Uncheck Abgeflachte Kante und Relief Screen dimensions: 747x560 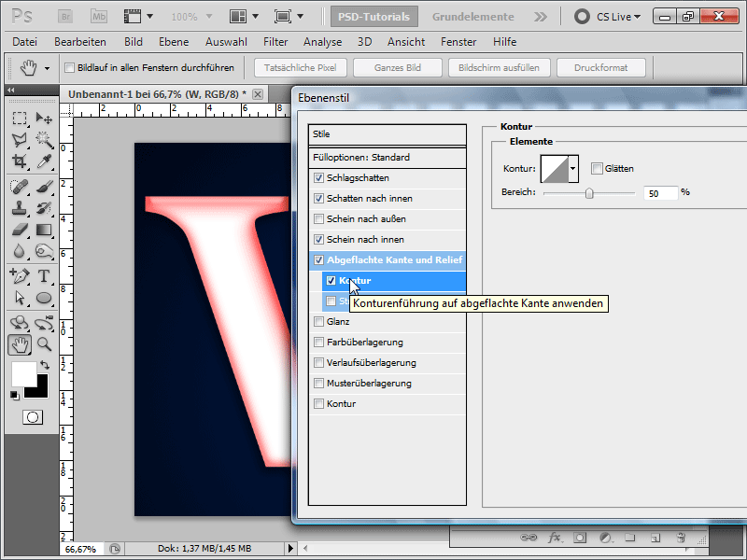(318, 260)
